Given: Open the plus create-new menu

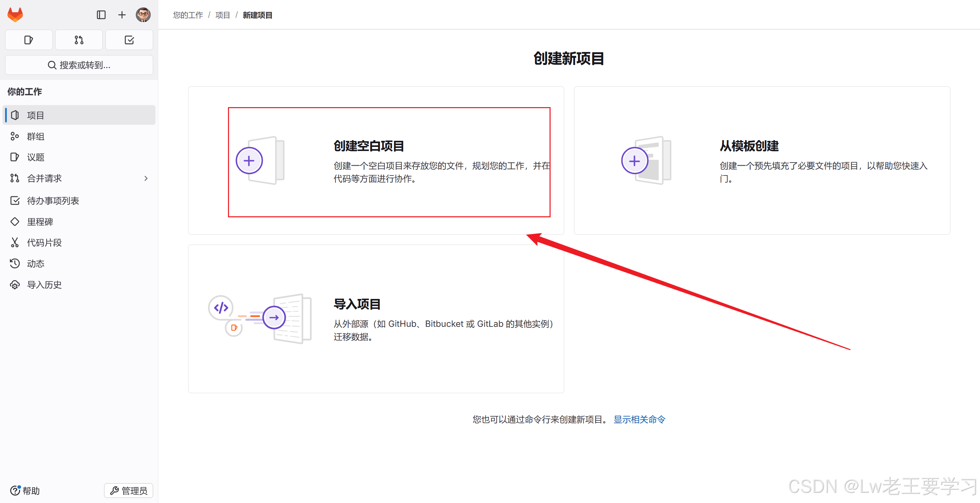Looking at the screenshot, I should point(122,15).
